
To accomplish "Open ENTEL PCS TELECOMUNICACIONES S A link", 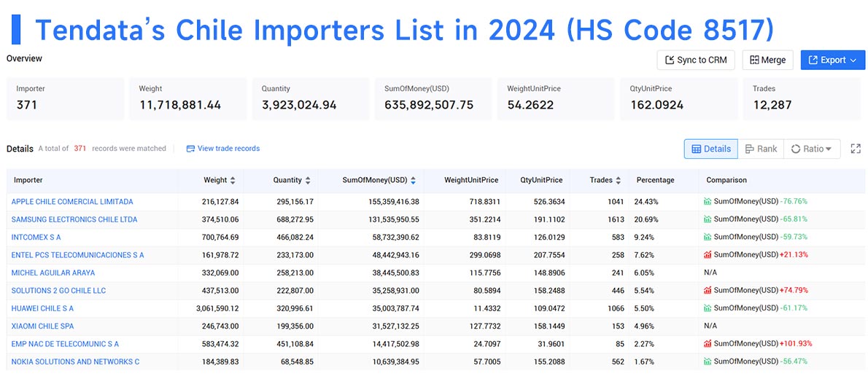I will [x=77, y=254].
